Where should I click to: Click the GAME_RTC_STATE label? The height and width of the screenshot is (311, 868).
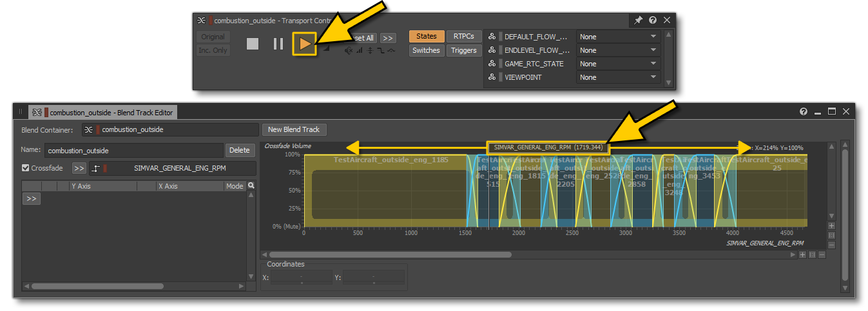click(534, 64)
